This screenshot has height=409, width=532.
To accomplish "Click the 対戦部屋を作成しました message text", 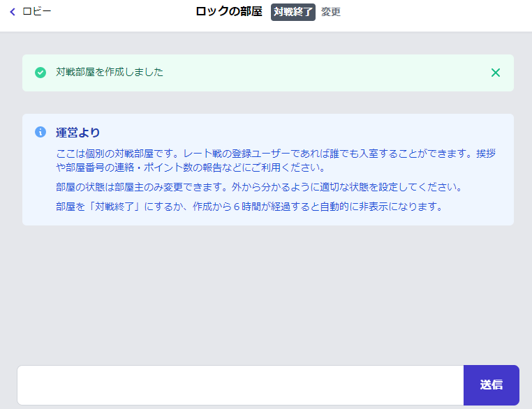I will tap(109, 72).
